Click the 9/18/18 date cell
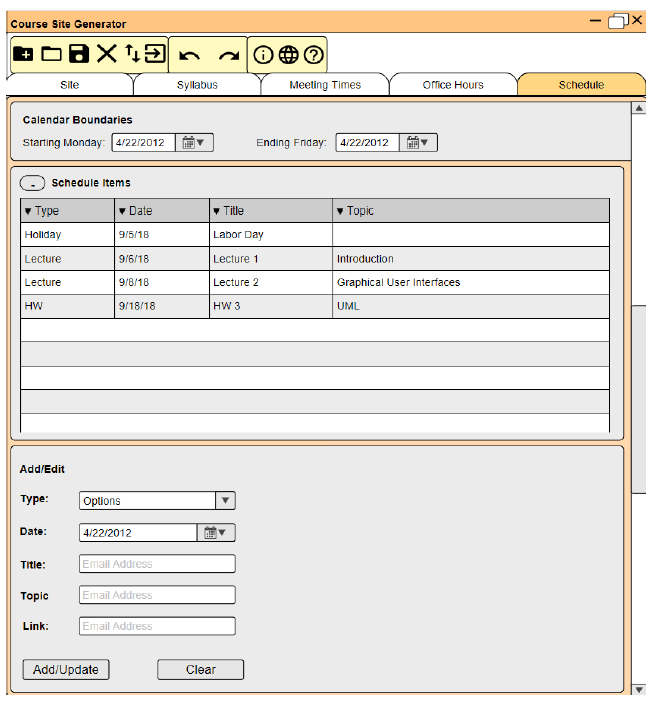This screenshot has height=702, width=660. (x=162, y=306)
